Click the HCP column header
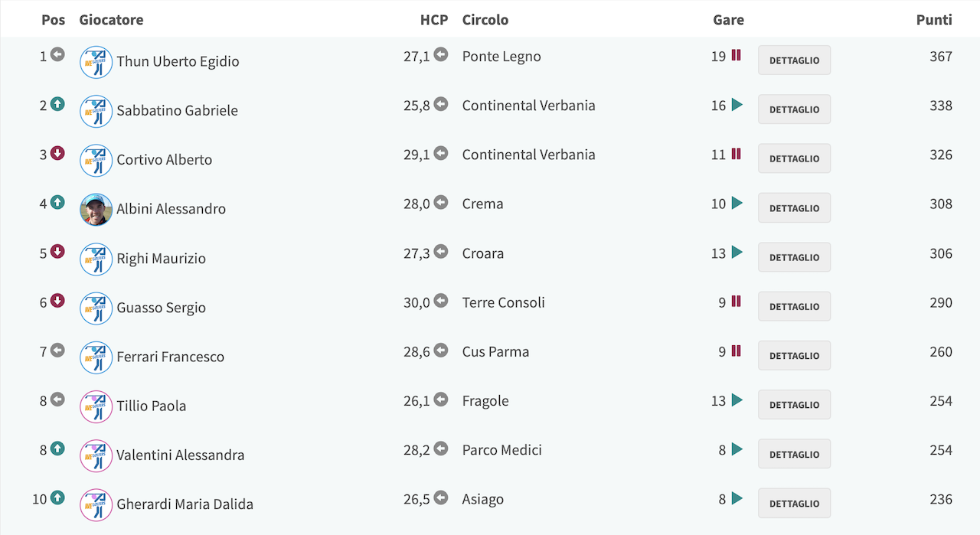The width and height of the screenshot is (980, 535). tap(434, 20)
